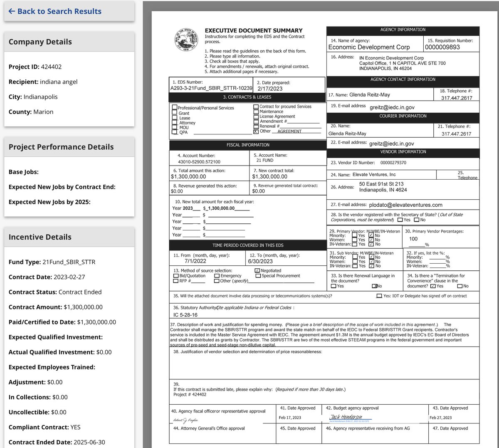
Task: Check the Professional/Personal Services box
Action: [x=175, y=107]
